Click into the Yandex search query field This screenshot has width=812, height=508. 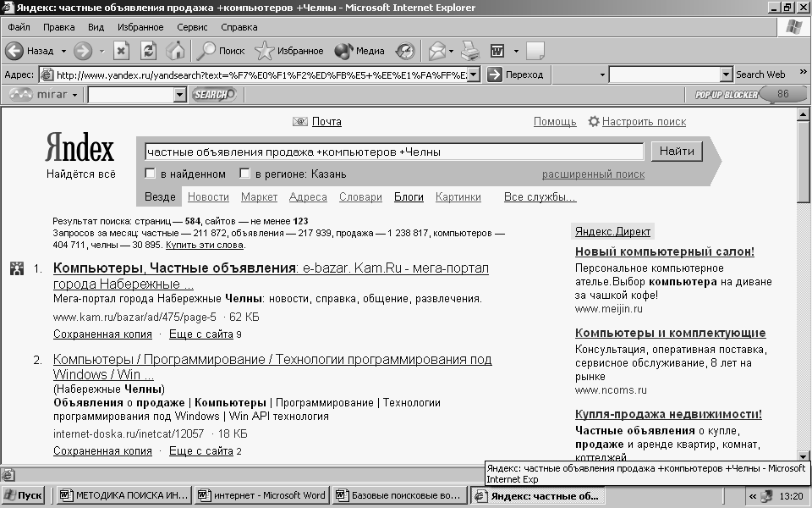tap(393, 152)
